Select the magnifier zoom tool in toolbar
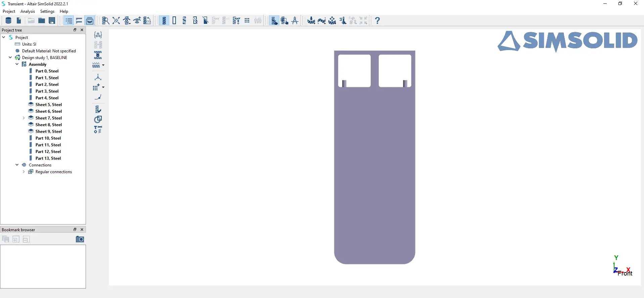This screenshot has width=644, height=298. point(105,21)
